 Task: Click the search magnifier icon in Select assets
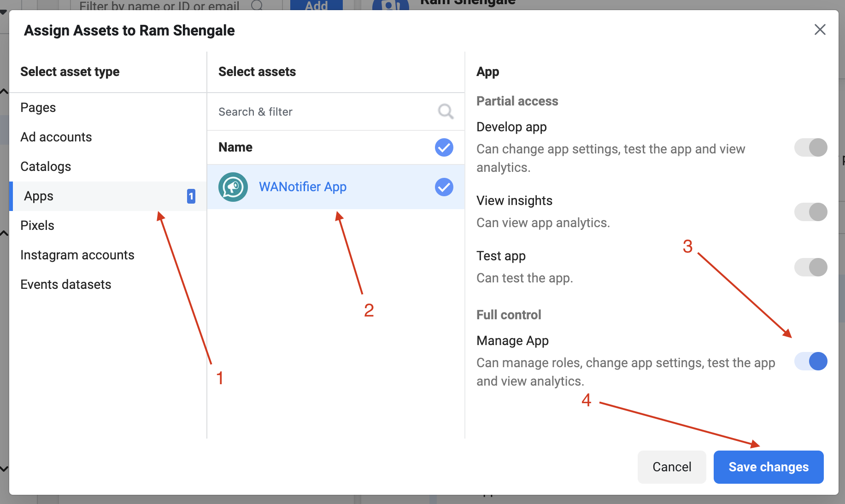pos(446,111)
